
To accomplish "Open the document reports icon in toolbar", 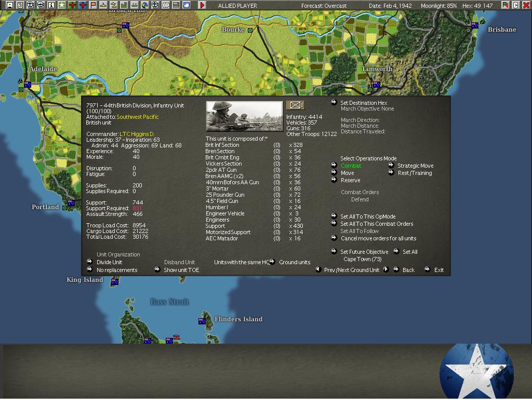I will click(20, 5).
